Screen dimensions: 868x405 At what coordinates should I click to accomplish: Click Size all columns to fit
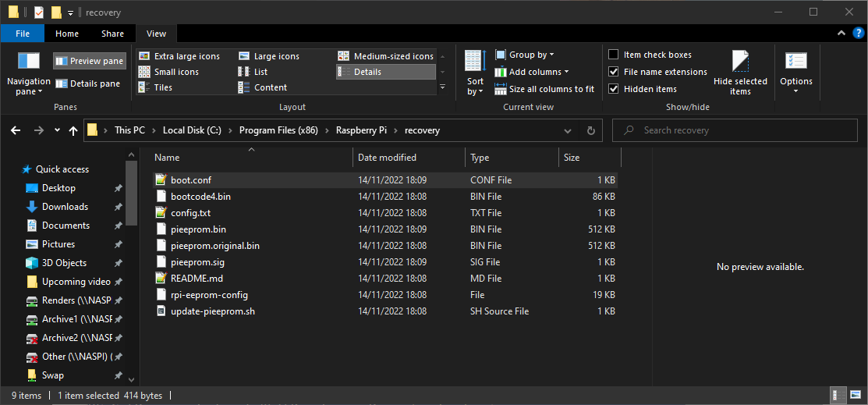point(544,89)
